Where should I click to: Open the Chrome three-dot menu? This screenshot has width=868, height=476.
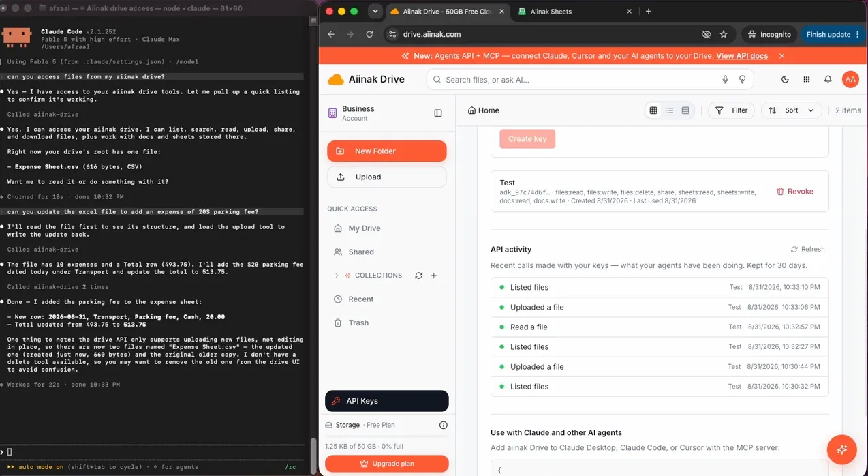point(858,34)
